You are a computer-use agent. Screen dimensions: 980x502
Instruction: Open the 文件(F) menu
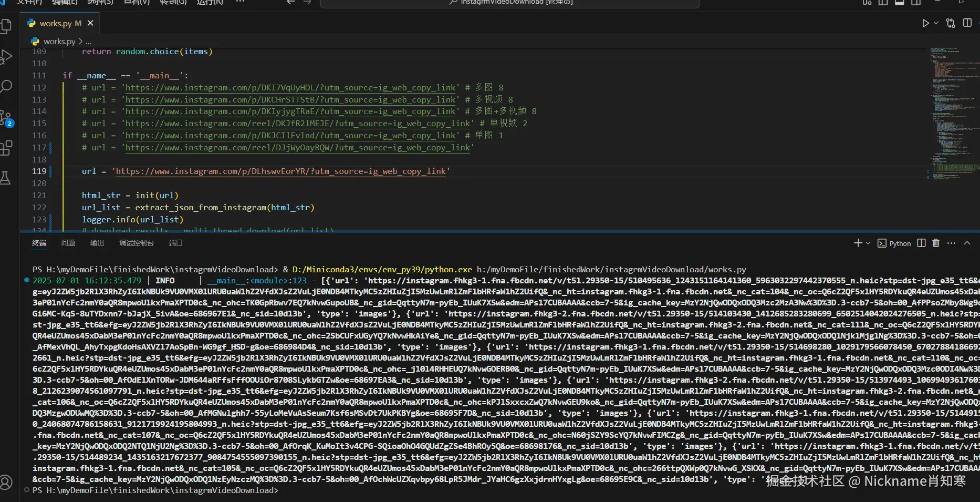click(29, 2)
